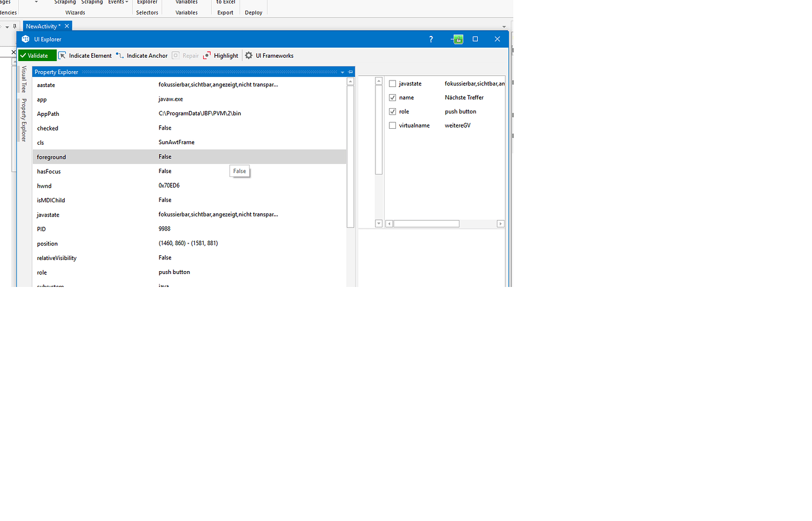The image size is (812, 521).
Task: Click the green Validate checkmark
Action: [x=36, y=55]
